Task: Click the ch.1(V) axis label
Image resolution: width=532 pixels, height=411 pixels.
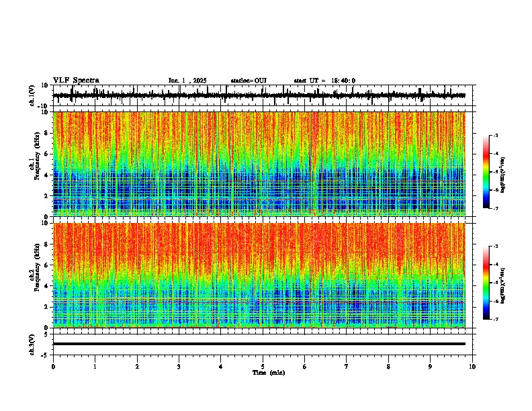Action: 32,95
